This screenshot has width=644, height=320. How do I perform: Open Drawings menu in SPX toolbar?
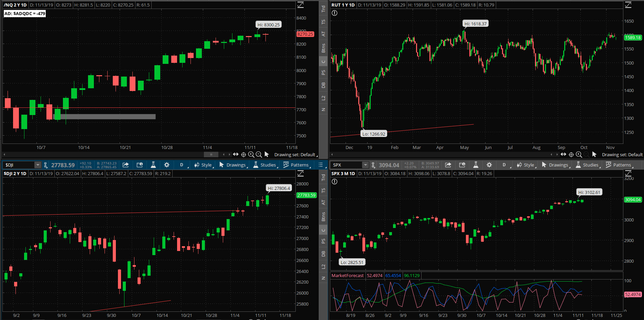click(x=556, y=165)
